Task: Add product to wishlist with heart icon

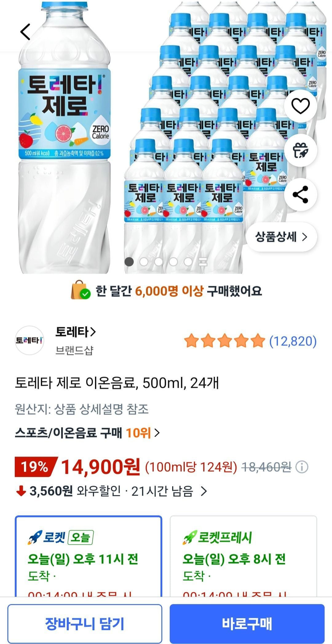Action: point(300,106)
